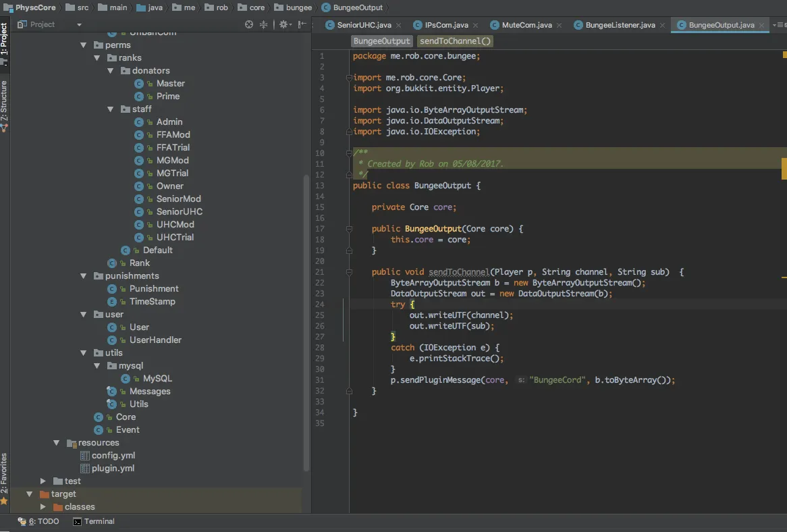787x532 pixels.
Task: Open the Terminal tool window
Action: coord(94,521)
